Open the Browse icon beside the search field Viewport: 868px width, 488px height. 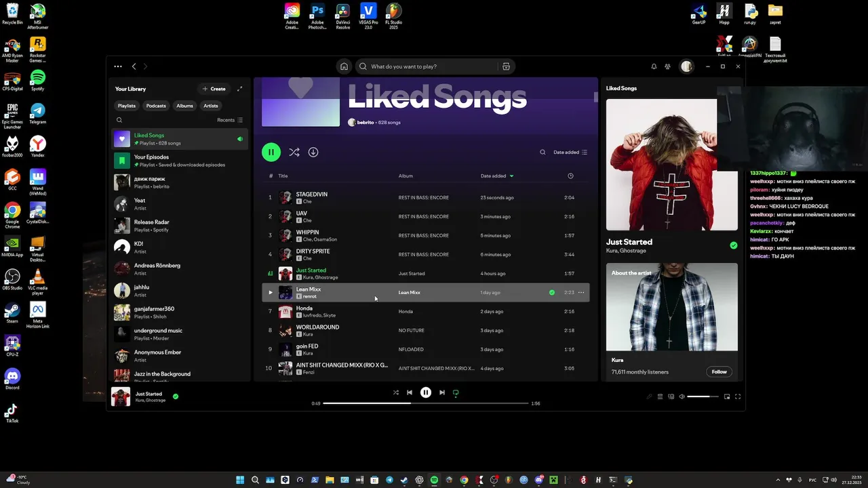[x=506, y=66]
